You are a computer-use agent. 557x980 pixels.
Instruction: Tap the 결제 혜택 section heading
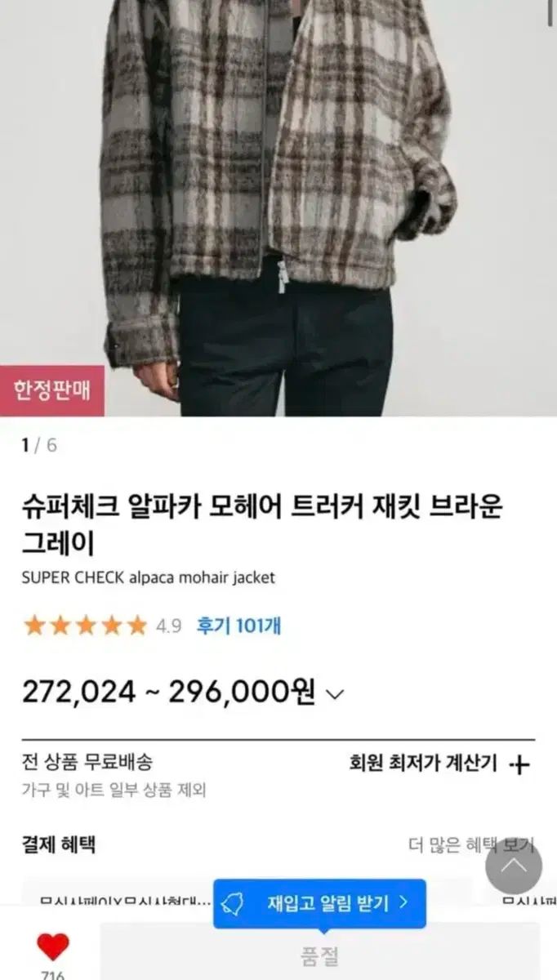[59, 844]
